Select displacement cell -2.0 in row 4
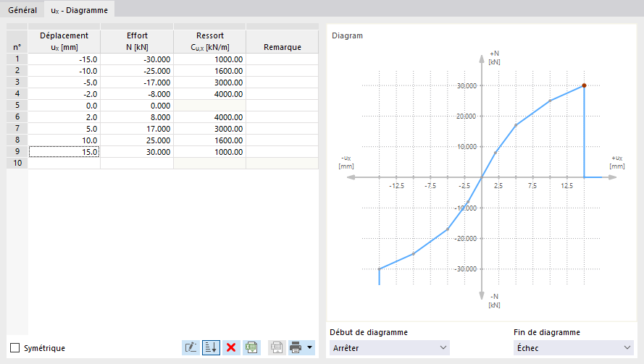Image resolution: width=644 pixels, height=364 pixels. [64, 93]
